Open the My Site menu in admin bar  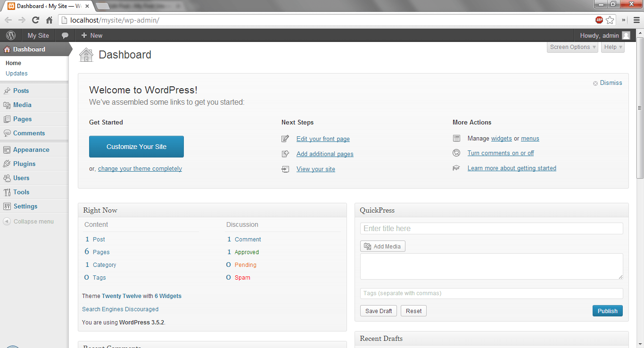tap(38, 35)
